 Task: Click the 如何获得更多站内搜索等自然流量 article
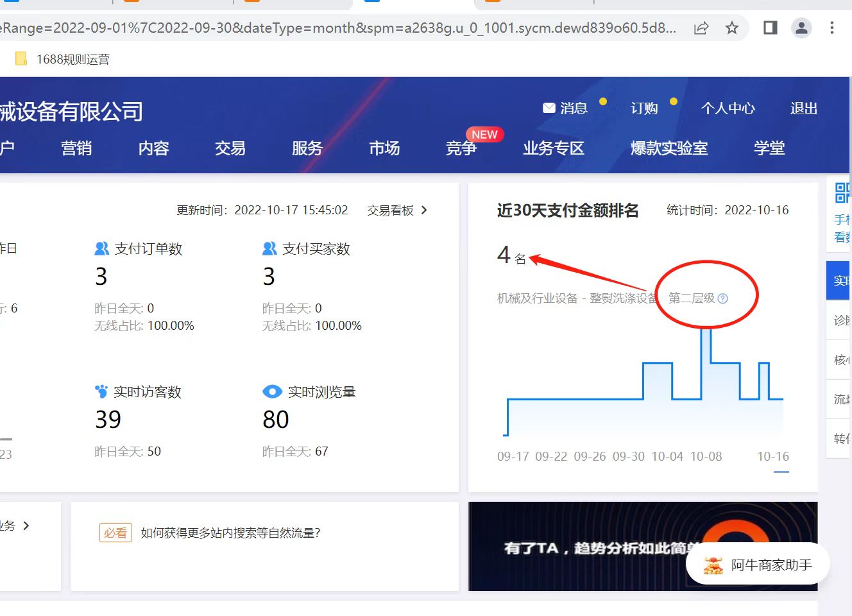point(230,533)
